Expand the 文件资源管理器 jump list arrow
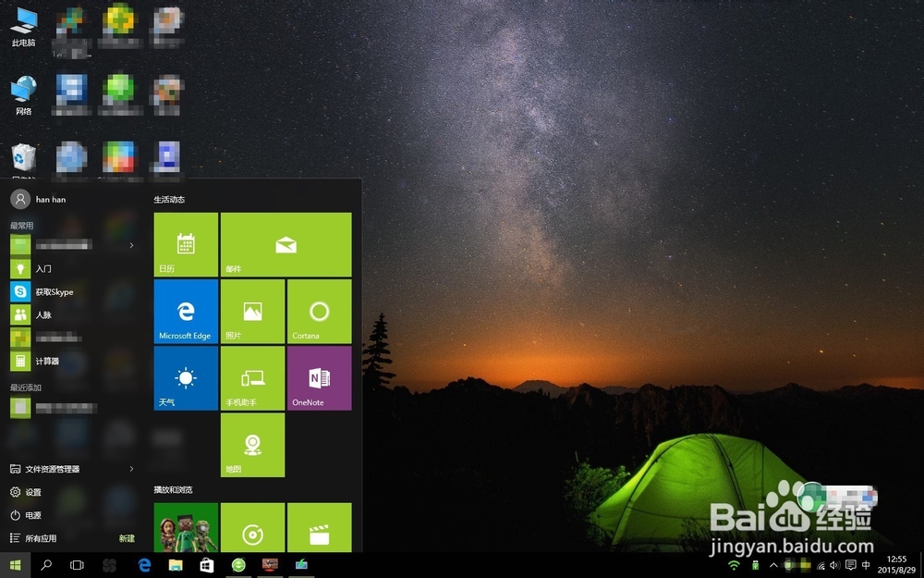This screenshot has width=924, height=578. [131, 469]
